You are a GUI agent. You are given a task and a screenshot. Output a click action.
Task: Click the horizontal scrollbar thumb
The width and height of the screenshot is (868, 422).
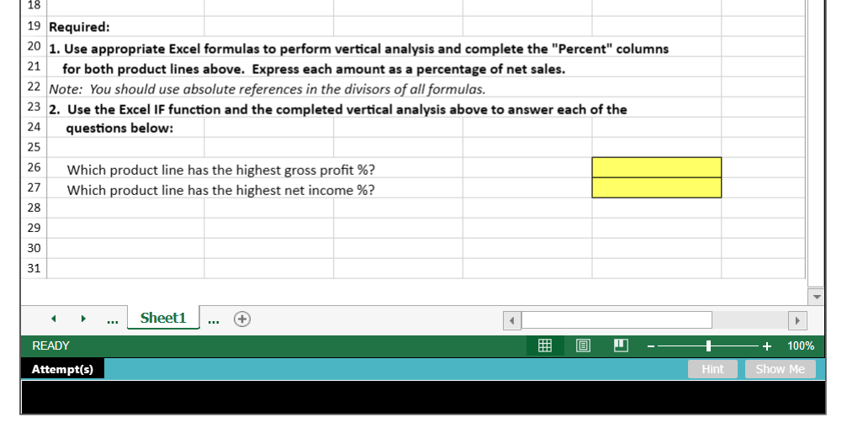[617, 320]
